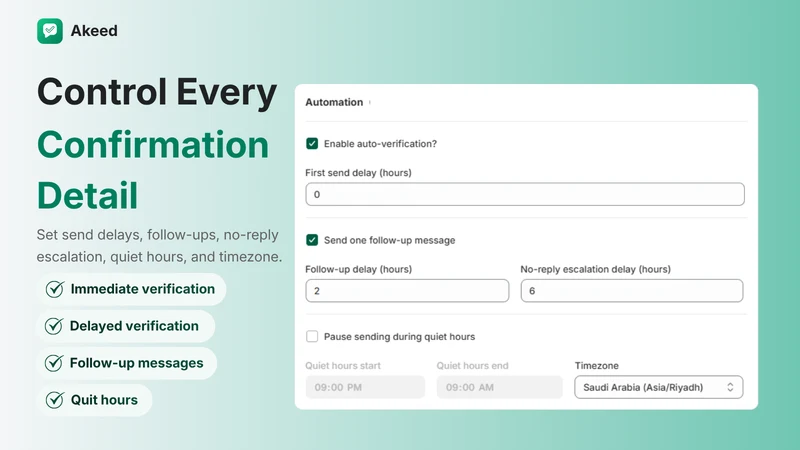Click the Quiet hours end field
800x450 pixels.
499,387
